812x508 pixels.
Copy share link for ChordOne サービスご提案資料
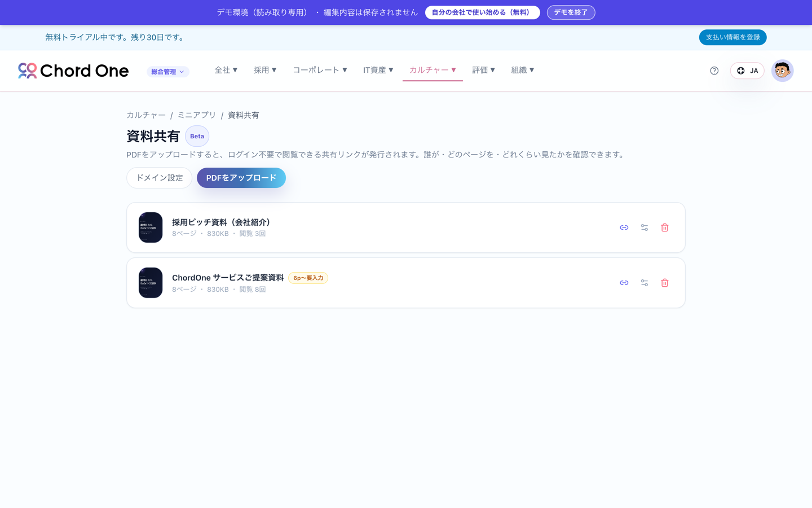[624, 283]
